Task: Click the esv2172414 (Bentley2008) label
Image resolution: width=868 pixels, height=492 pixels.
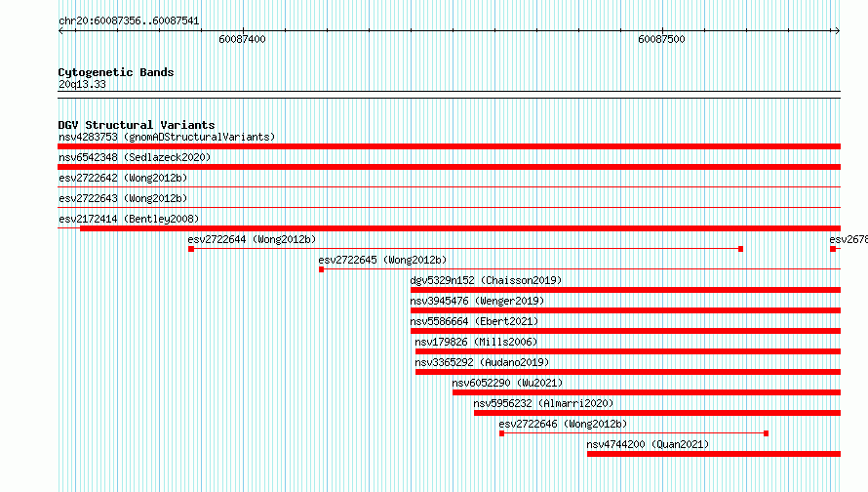Action: click(x=129, y=219)
